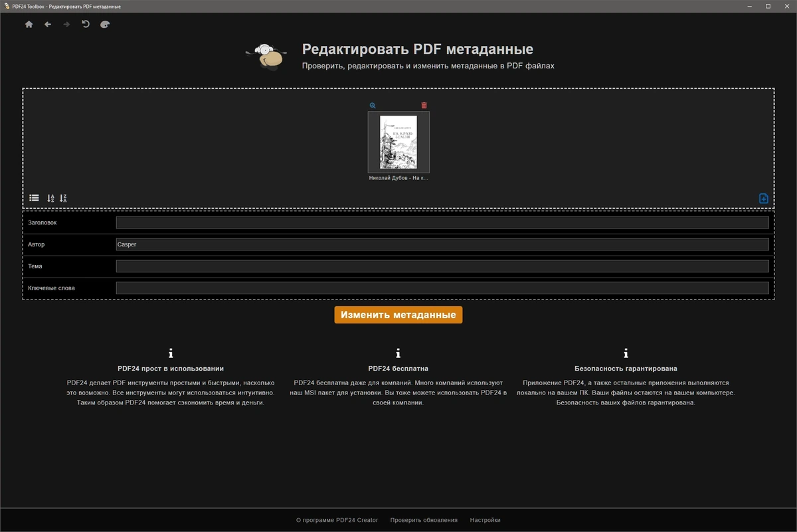Image resolution: width=797 pixels, height=532 pixels.
Task: Open О программе PDF24 Creator link
Action: coord(337,520)
